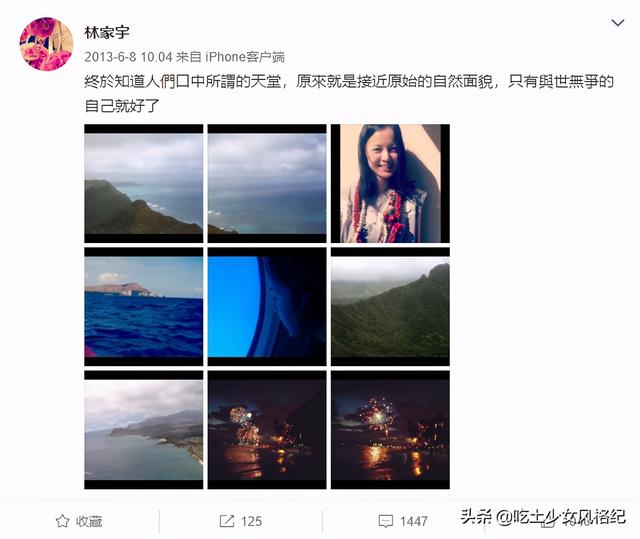Open reposts count 125
Viewport: 640px width, 539px height.
(251, 521)
